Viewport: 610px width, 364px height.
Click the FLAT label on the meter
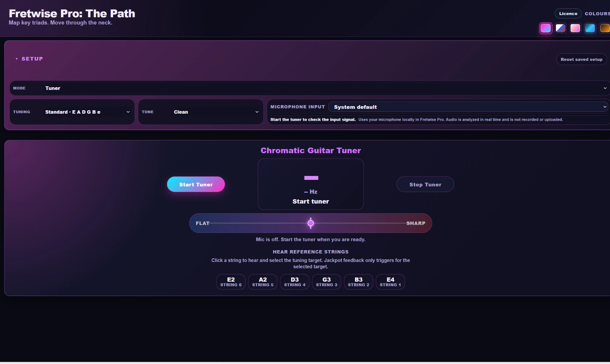tap(203, 223)
